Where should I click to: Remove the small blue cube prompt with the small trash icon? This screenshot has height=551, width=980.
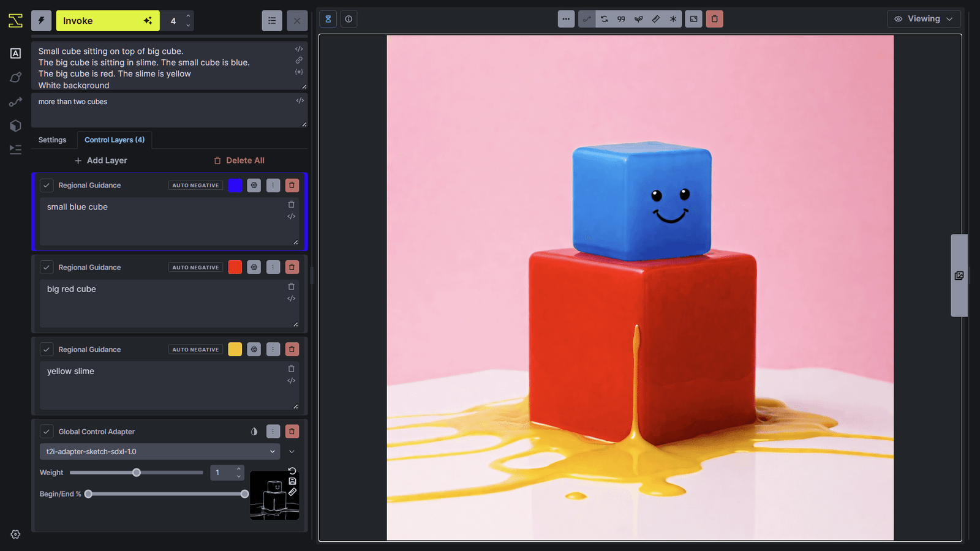click(292, 204)
